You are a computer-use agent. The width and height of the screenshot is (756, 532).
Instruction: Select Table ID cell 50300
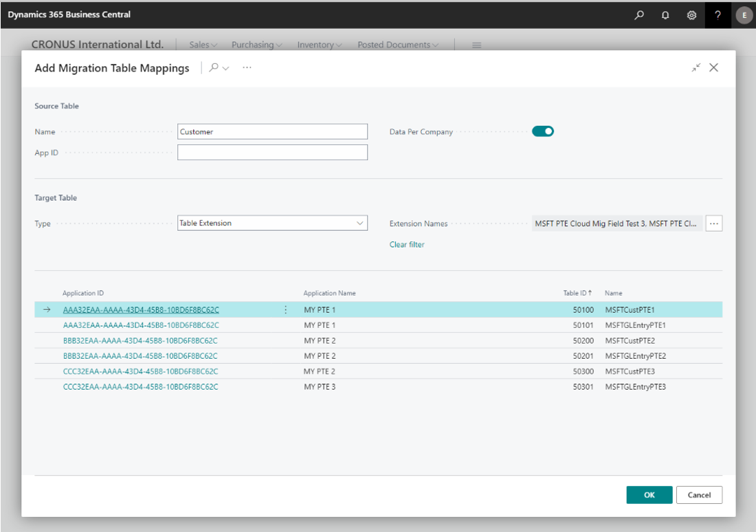(x=583, y=371)
